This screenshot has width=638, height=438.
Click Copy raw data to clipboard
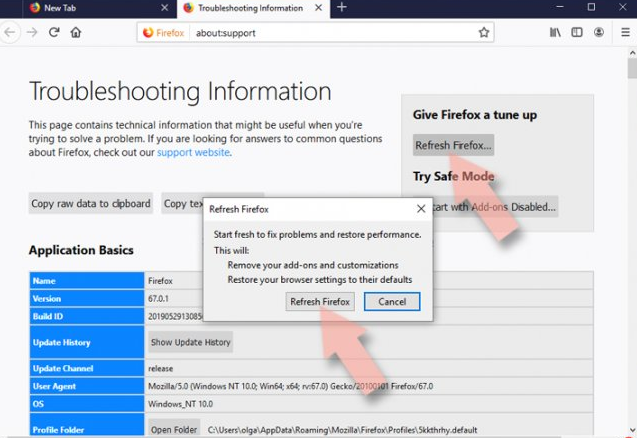pos(91,204)
